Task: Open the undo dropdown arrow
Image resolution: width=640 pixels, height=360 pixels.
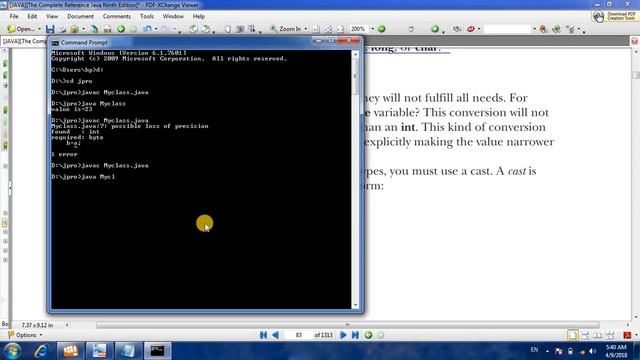Action: tap(156, 29)
